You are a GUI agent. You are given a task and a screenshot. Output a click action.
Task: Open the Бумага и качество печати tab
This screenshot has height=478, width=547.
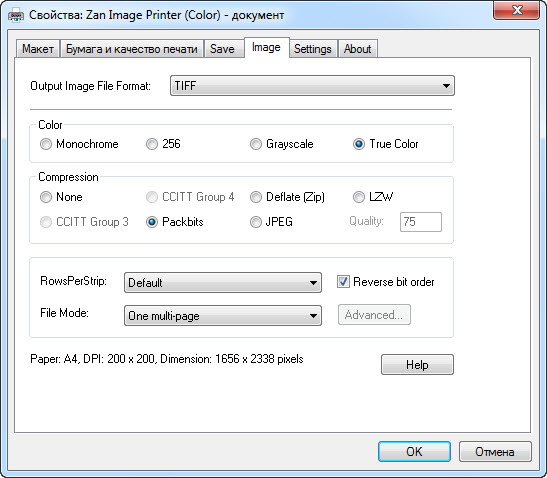[x=132, y=49]
